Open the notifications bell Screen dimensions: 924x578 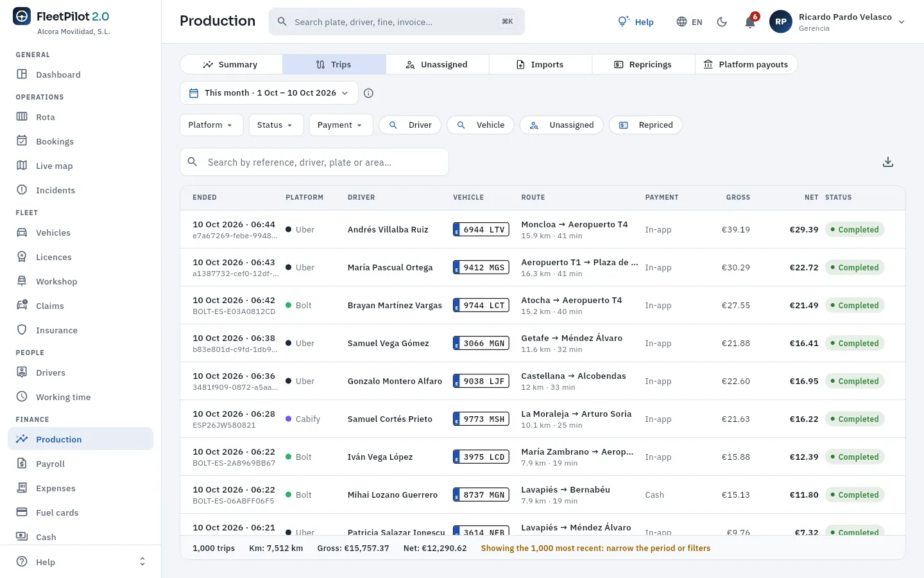749,22
